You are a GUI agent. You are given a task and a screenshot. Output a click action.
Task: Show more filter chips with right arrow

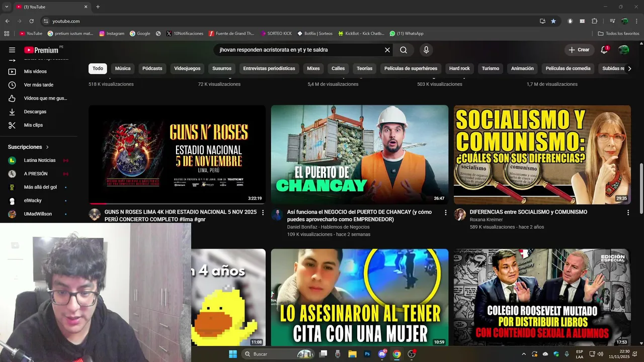point(629,68)
